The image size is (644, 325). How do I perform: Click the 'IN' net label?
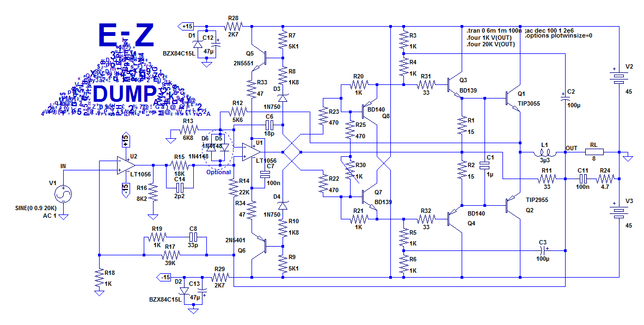click(x=63, y=166)
